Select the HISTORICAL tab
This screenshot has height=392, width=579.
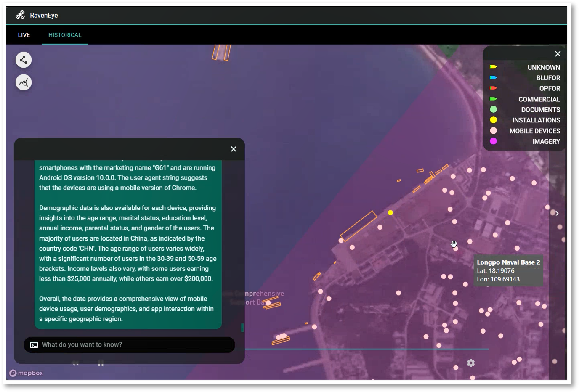pos(65,35)
